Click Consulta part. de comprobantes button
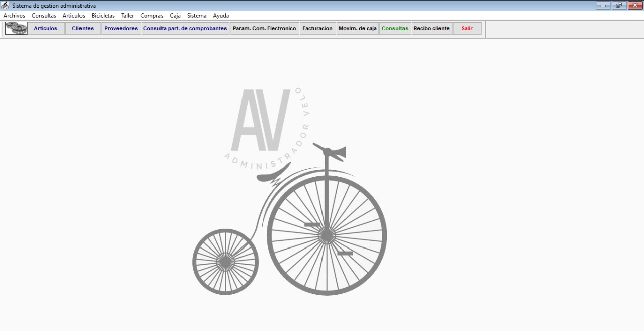 tap(185, 29)
